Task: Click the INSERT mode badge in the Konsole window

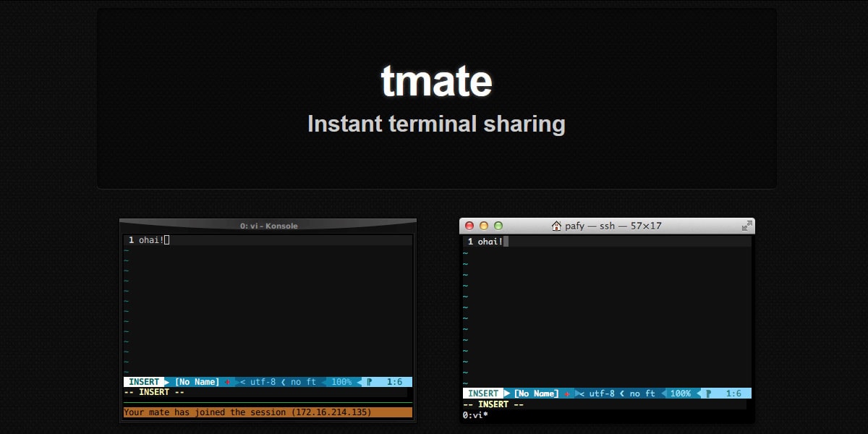Action: point(144,382)
